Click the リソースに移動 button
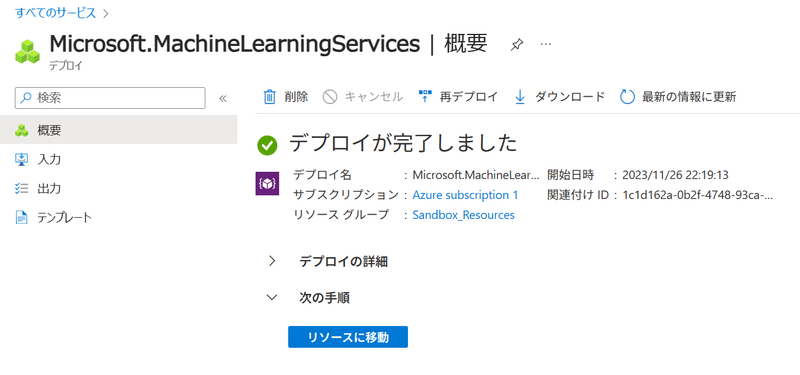The width and height of the screenshot is (800, 375). pyautogui.click(x=348, y=337)
